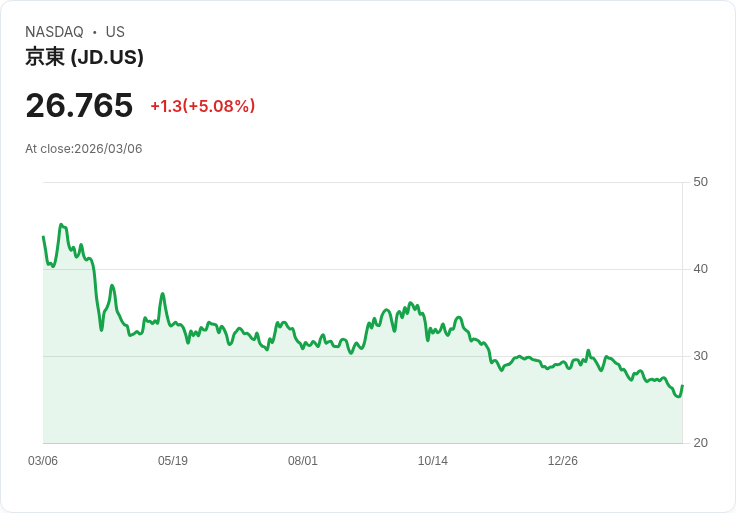This screenshot has width=736, height=513.
Task: Select the 03/06 date on the x-axis
Action: click(43, 461)
